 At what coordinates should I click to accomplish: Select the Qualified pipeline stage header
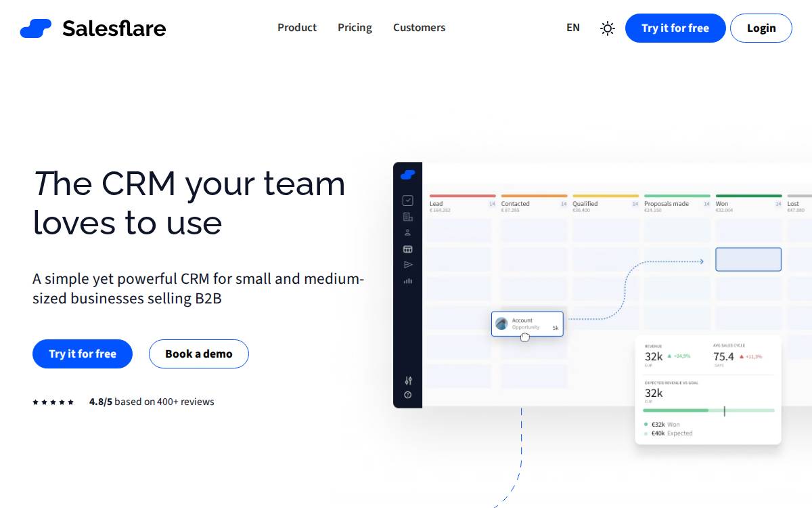pos(585,204)
